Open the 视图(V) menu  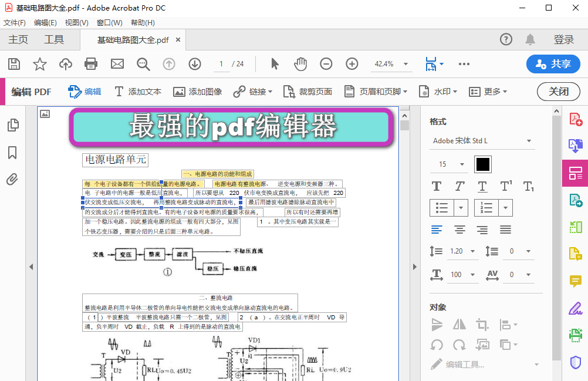tap(76, 23)
